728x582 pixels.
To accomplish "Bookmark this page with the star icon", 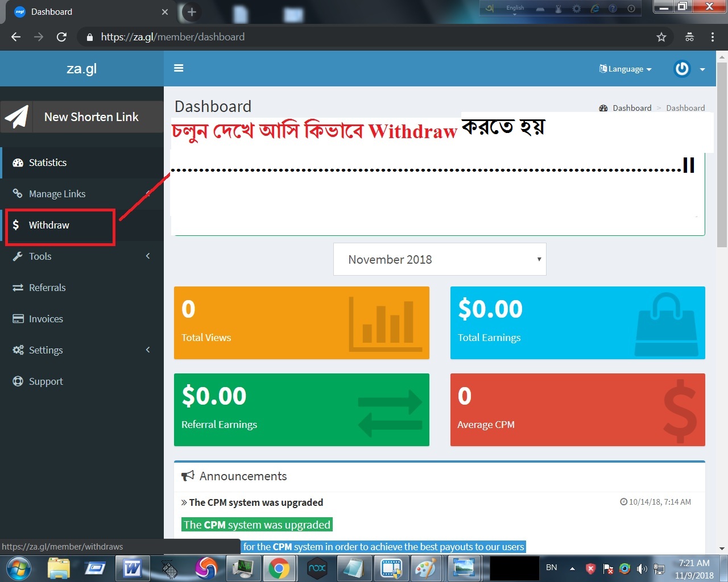I will pos(661,37).
